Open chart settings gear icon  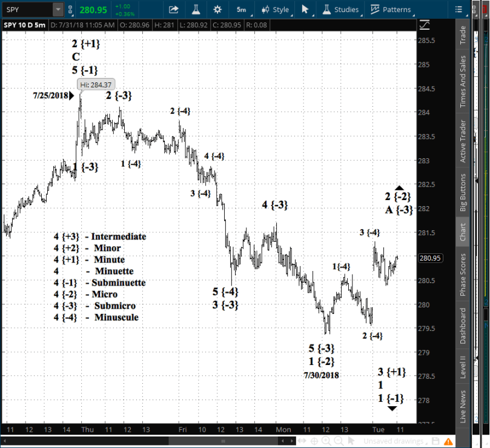click(x=218, y=10)
